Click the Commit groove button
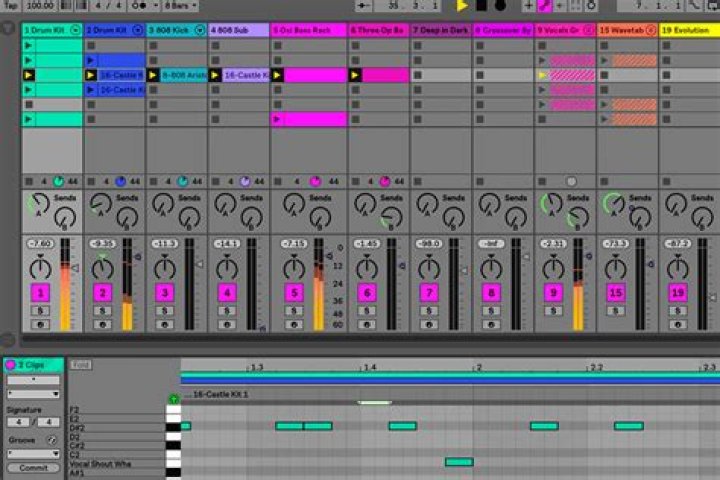This screenshot has width=720, height=480. [33, 468]
